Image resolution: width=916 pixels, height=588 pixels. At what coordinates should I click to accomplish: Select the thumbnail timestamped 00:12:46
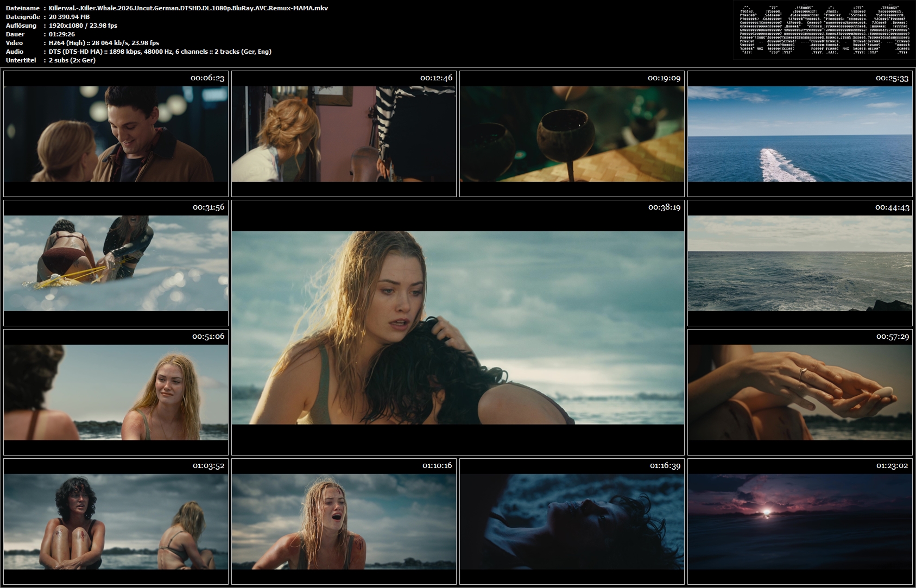click(344, 134)
